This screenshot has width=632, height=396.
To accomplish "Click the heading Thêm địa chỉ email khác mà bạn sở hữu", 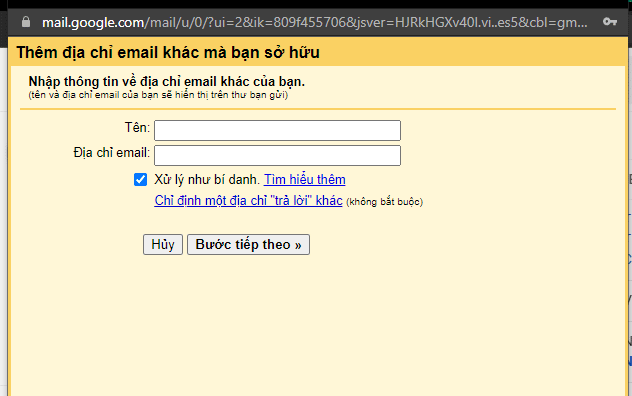I will [x=168, y=52].
